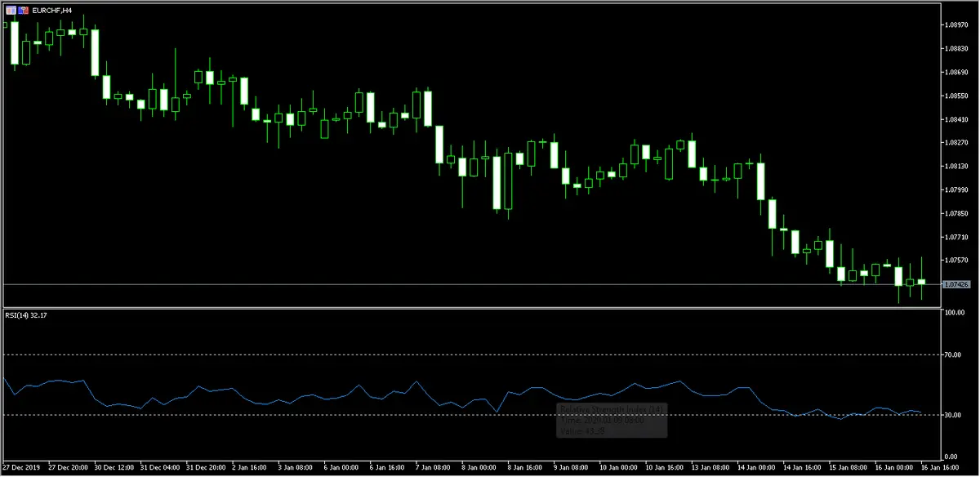Click the 27 Dec 2019 time label
This screenshot has width=980, height=477.
click(x=20, y=469)
